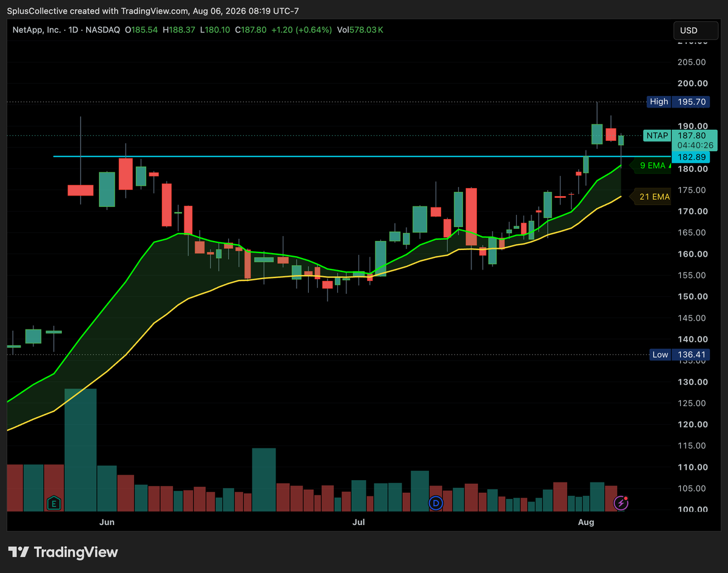
Task: Click the Vol 578.03K readout
Action: 359,29
